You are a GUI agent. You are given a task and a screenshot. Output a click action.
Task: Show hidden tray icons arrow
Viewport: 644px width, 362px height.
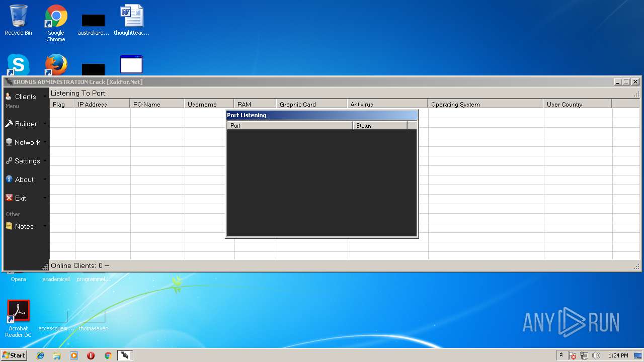pos(561,355)
